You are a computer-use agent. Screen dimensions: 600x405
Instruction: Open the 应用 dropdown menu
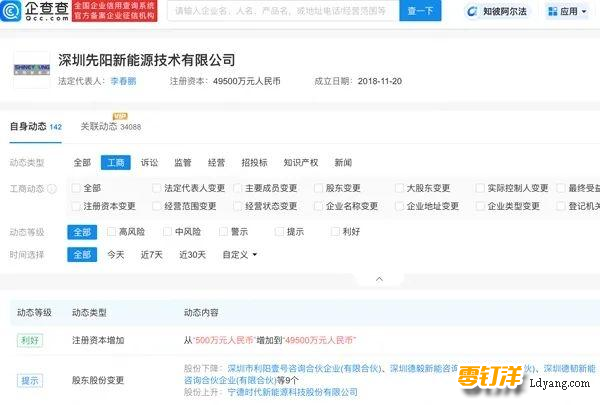point(567,11)
